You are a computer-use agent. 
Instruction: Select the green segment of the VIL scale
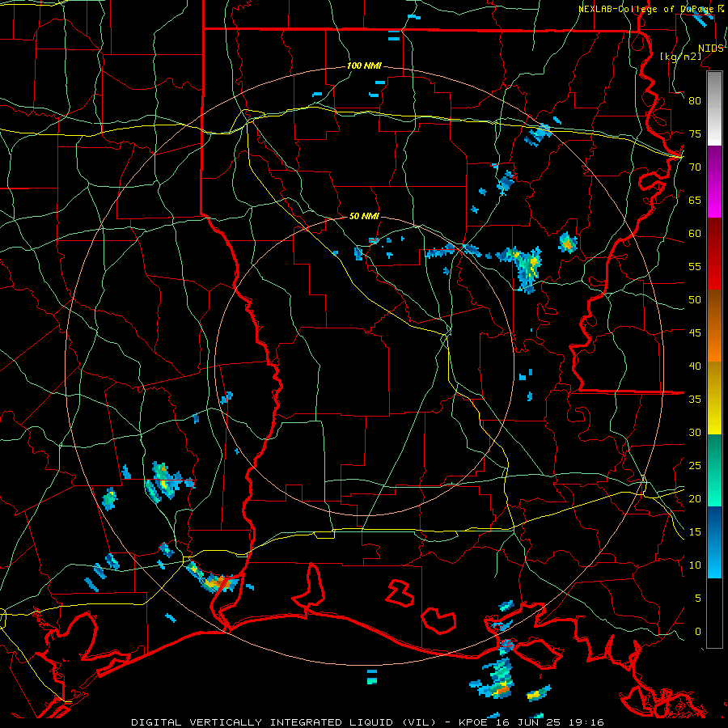tap(714, 470)
